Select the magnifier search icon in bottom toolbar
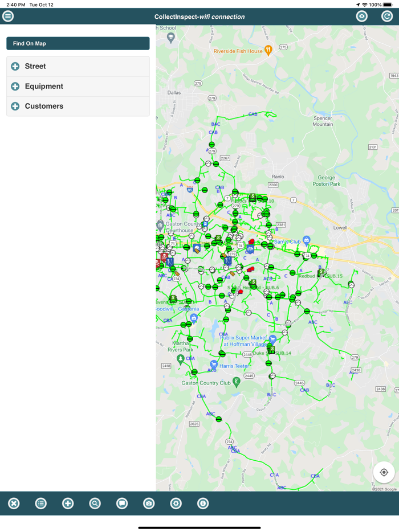399x532 pixels. point(95,503)
